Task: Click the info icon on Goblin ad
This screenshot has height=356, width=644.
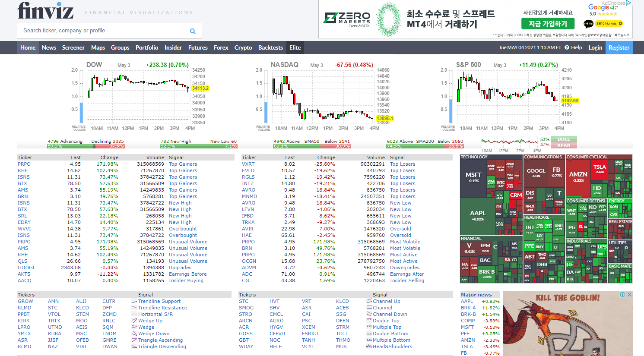Action: point(623,295)
